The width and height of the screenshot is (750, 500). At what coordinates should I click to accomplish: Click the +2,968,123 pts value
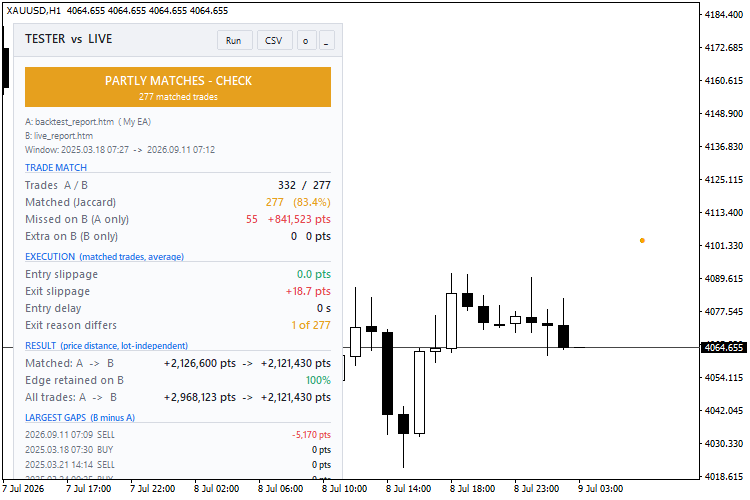click(x=200, y=398)
